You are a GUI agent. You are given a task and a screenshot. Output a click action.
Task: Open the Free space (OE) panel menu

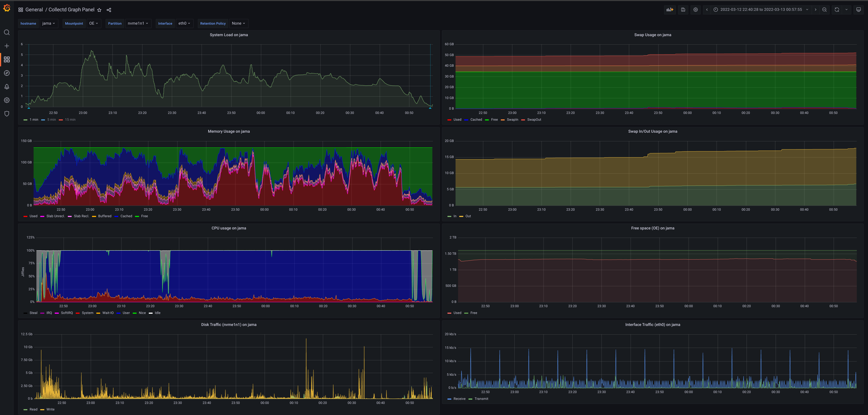click(x=652, y=228)
